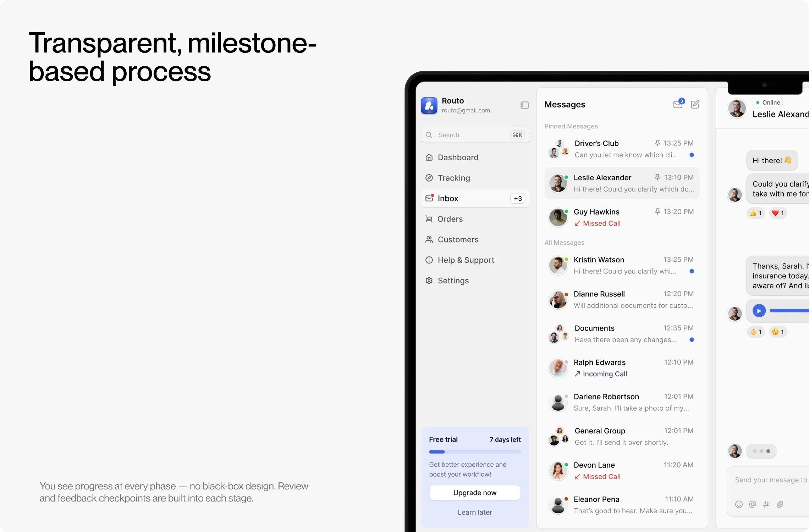This screenshot has height=532, width=809.
Task: Click the ⌘K shortcut badge
Action: pyautogui.click(x=518, y=135)
